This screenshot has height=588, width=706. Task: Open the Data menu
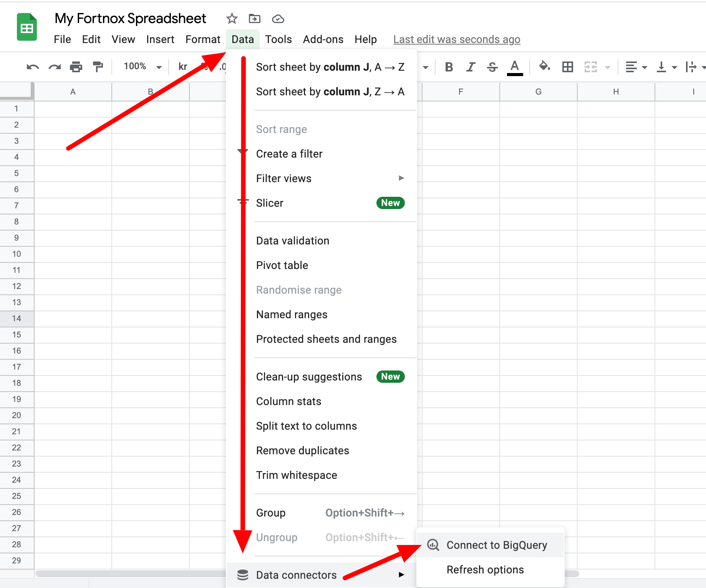click(x=242, y=39)
